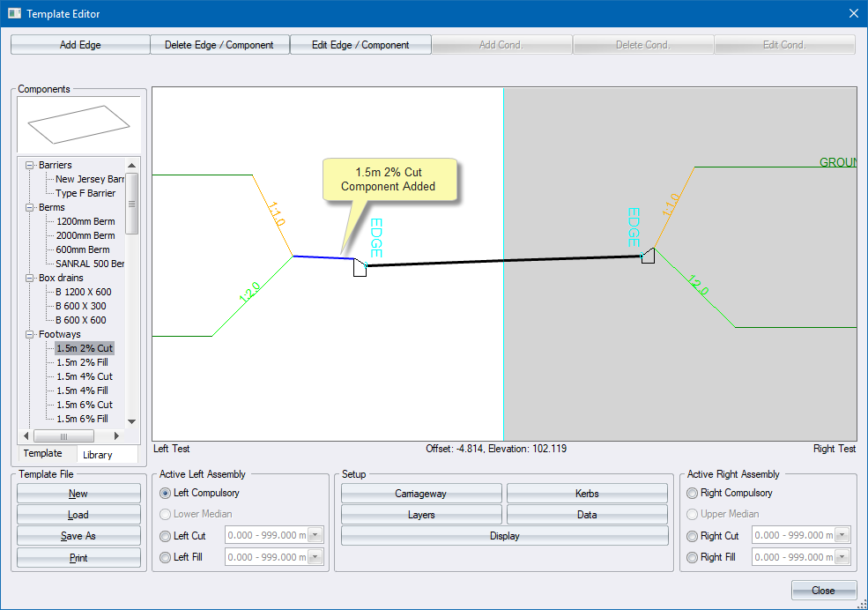The width and height of the screenshot is (868, 610).
Task: Click the Template Editor title bar icon
Action: [14, 14]
